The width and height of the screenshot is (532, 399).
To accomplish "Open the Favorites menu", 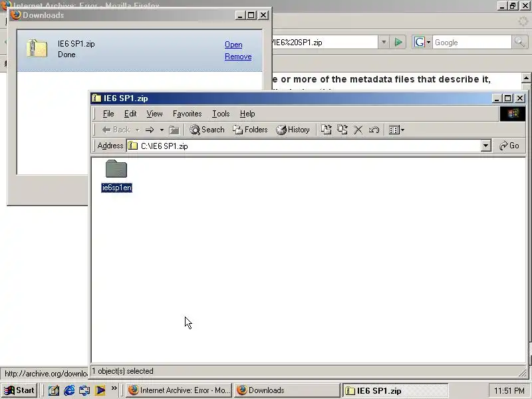I will 188,114.
